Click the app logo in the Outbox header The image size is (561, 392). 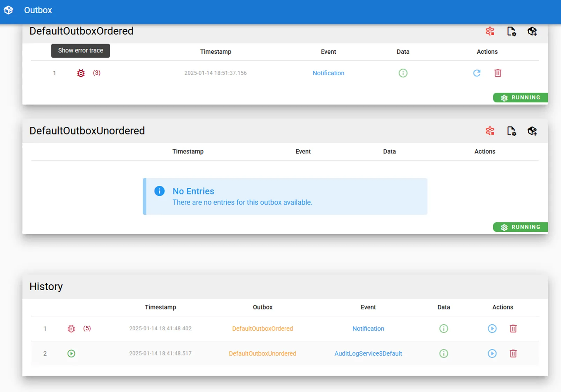click(x=8, y=10)
